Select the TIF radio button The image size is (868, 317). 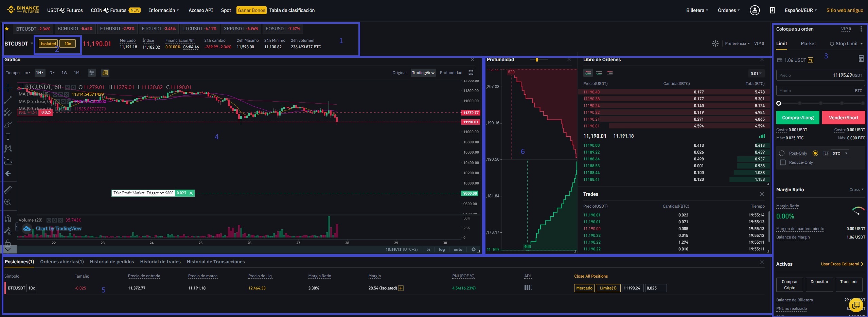tap(815, 153)
